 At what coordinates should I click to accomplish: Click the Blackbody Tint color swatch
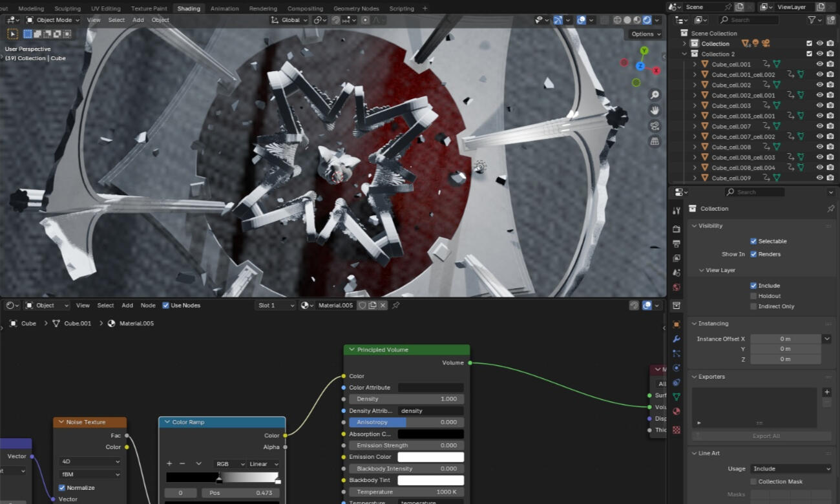click(430, 480)
